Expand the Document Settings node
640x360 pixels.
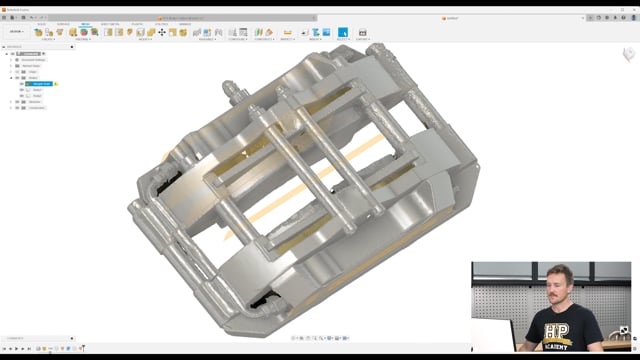pyautogui.click(x=11, y=60)
